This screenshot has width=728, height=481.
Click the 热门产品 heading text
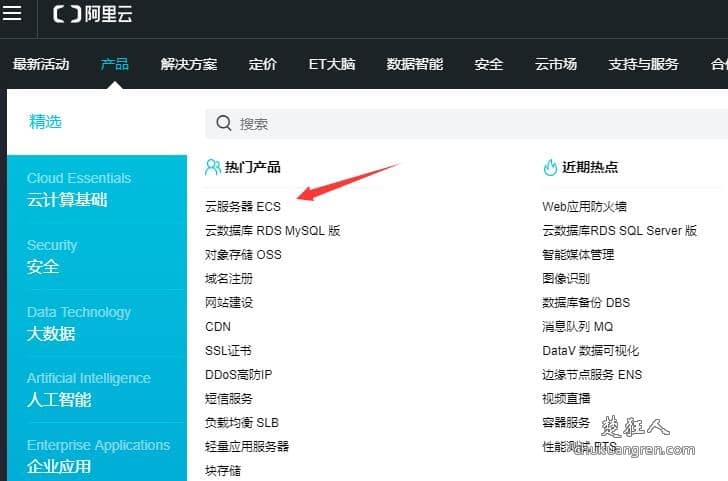pyautogui.click(x=253, y=167)
